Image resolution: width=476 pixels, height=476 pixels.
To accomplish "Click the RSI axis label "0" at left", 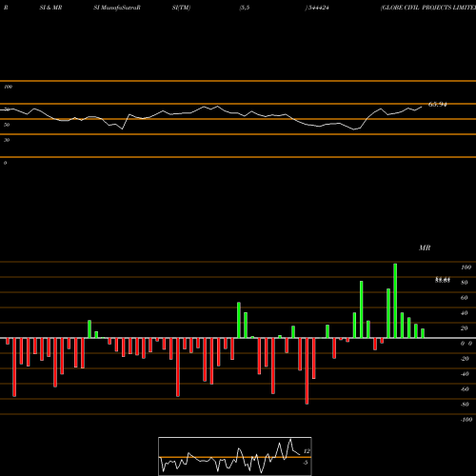I will coord(5,163).
